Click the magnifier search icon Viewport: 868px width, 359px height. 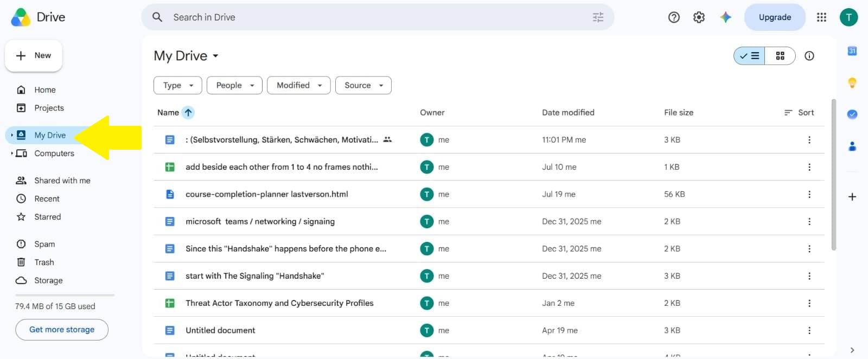click(157, 17)
